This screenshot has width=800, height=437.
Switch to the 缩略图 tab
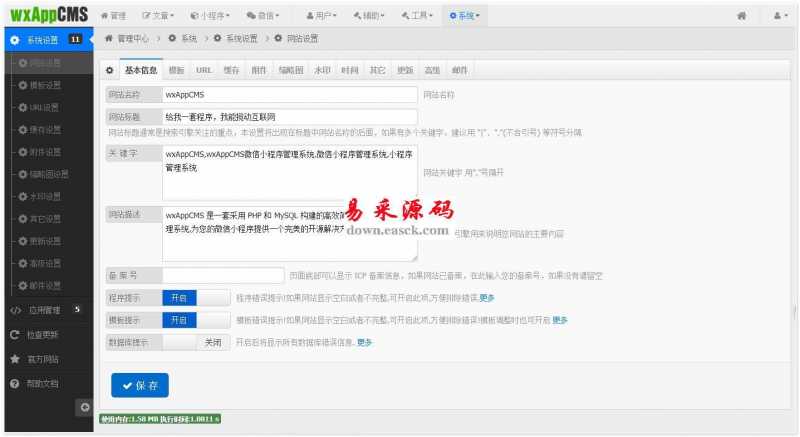[x=291, y=70]
